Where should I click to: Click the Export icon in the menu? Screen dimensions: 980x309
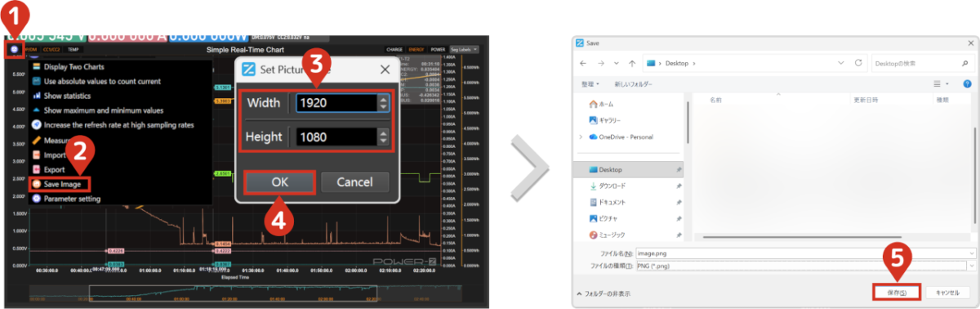36,169
